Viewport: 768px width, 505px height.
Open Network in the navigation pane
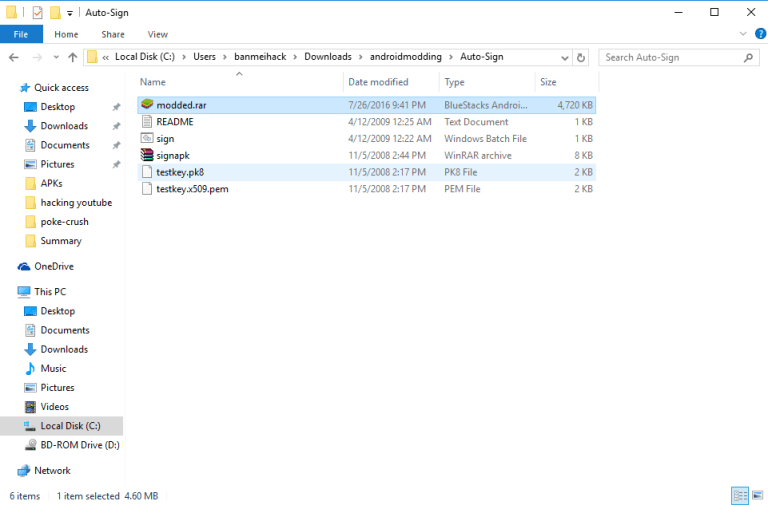pos(44,470)
